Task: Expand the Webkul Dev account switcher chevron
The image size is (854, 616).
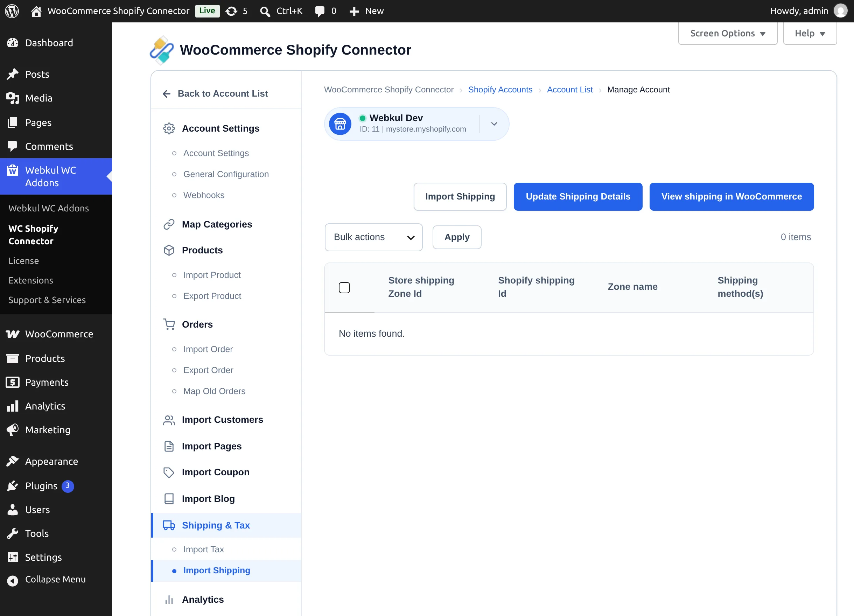Action: (x=494, y=124)
